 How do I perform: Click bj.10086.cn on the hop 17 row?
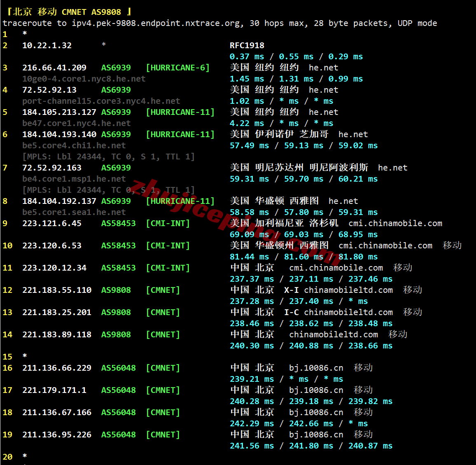tap(316, 390)
